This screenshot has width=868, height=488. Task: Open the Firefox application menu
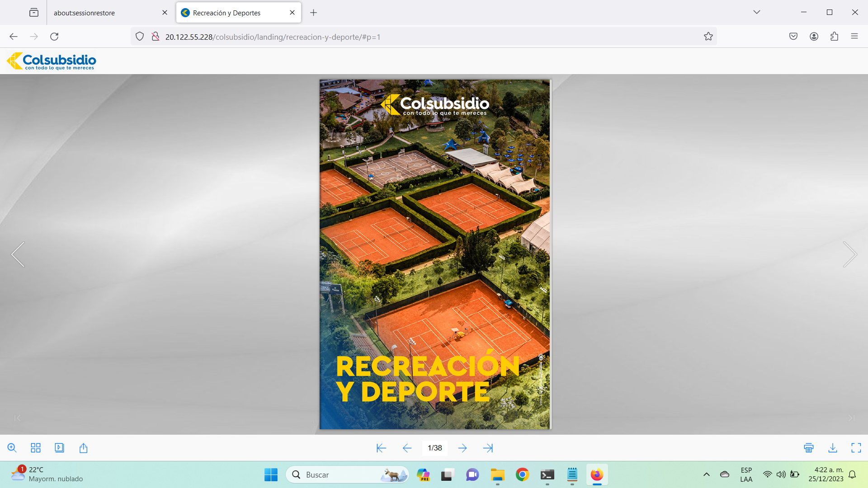coord(854,37)
